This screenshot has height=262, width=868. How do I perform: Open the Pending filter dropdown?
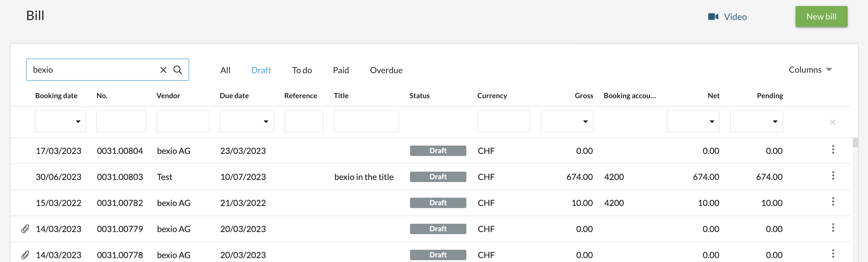pos(756,121)
